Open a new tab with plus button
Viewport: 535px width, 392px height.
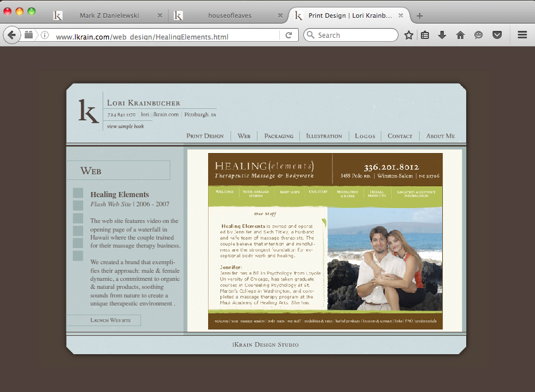(x=420, y=16)
